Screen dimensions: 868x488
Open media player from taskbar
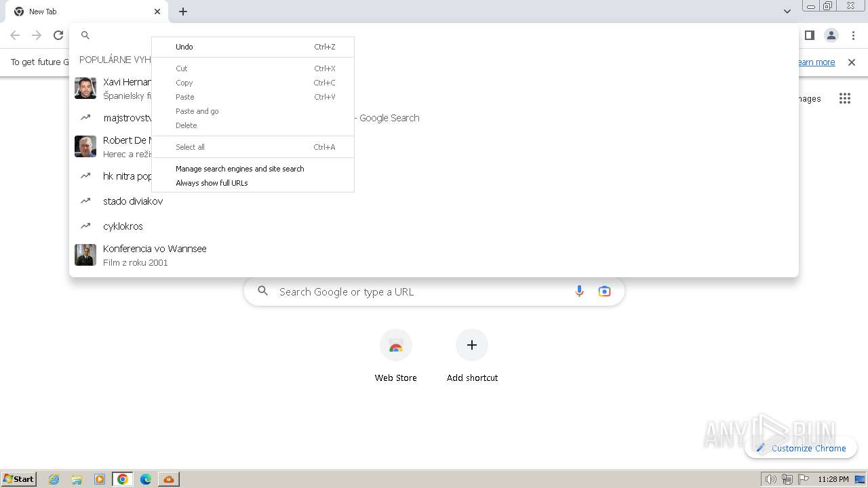click(x=100, y=479)
